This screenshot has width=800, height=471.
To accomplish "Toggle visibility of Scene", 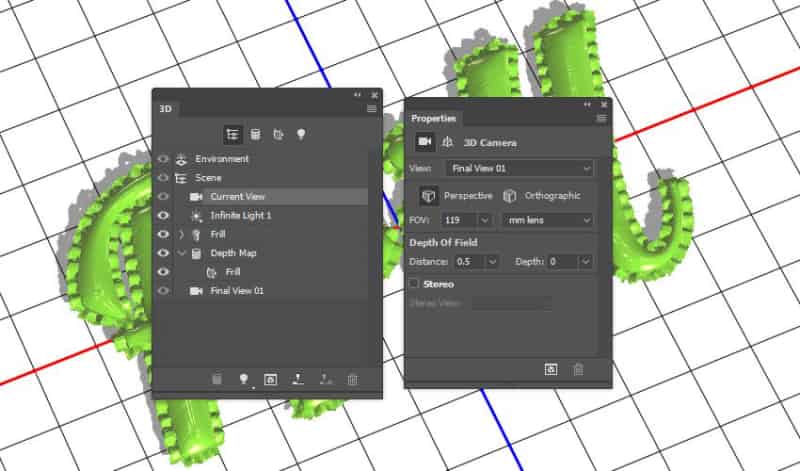I will (x=163, y=178).
